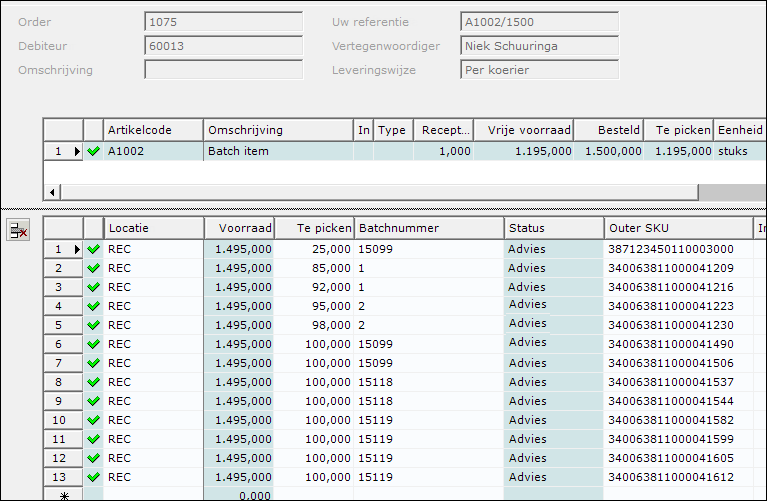
Task: Click the new-row asterisk header in the location grid
Action: point(63,494)
